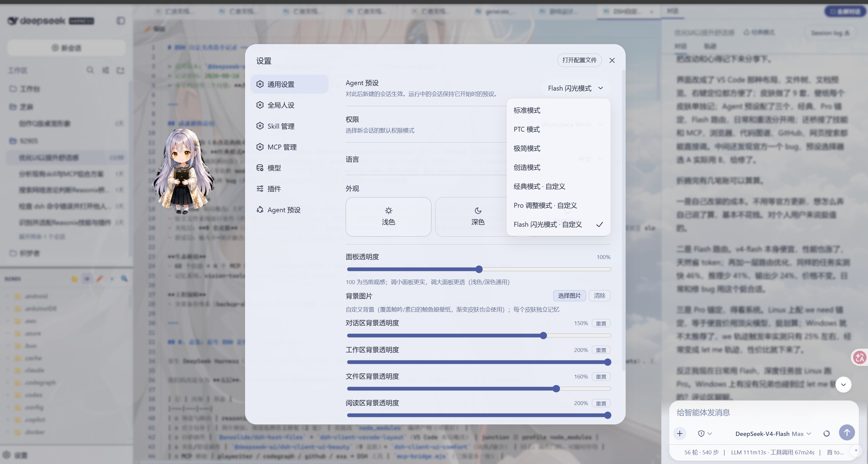The width and height of the screenshot is (868, 464).
Task: Click the 工作区背景透明度 slider handle
Action: click(x=608, y=362)
